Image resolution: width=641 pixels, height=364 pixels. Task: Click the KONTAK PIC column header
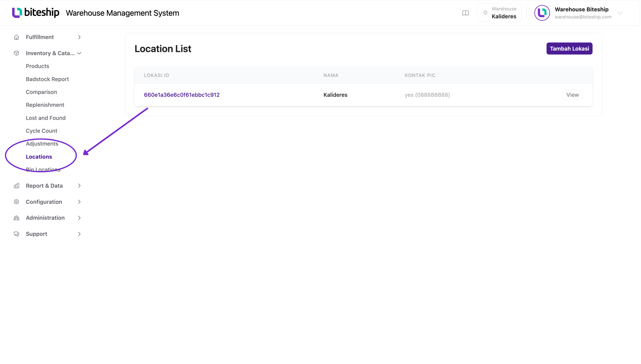click(x=420, y=75)
